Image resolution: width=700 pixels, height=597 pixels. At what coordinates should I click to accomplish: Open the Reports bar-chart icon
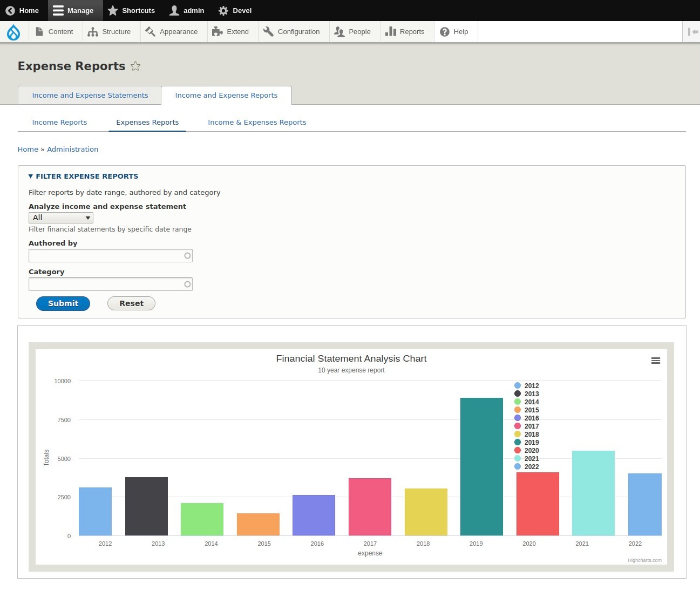coord(390,32)
